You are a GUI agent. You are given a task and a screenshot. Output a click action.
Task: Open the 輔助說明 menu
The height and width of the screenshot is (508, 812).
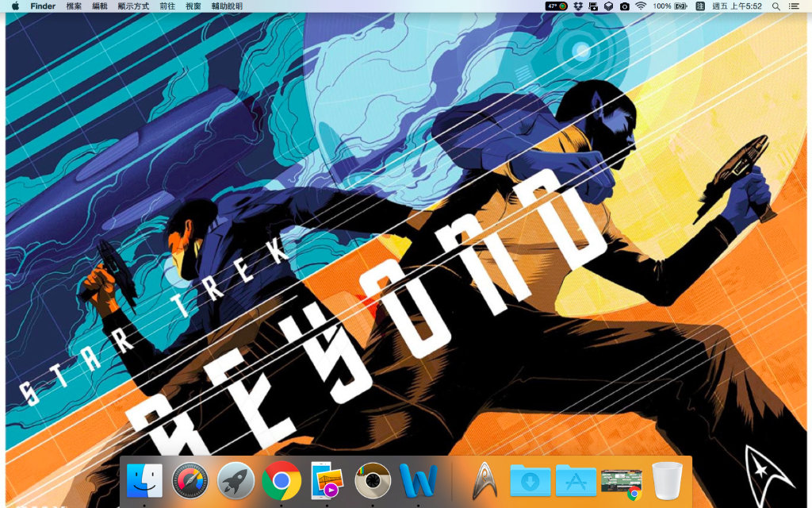[x=227, y=6]
